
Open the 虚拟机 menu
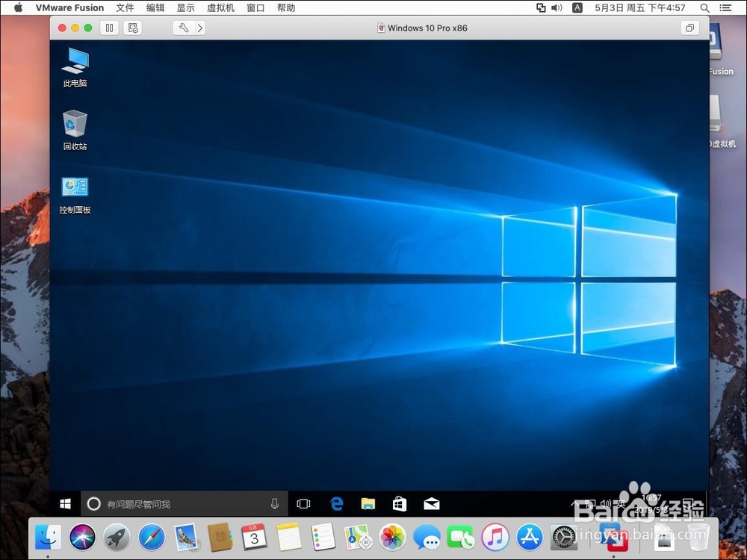[220, 7]
